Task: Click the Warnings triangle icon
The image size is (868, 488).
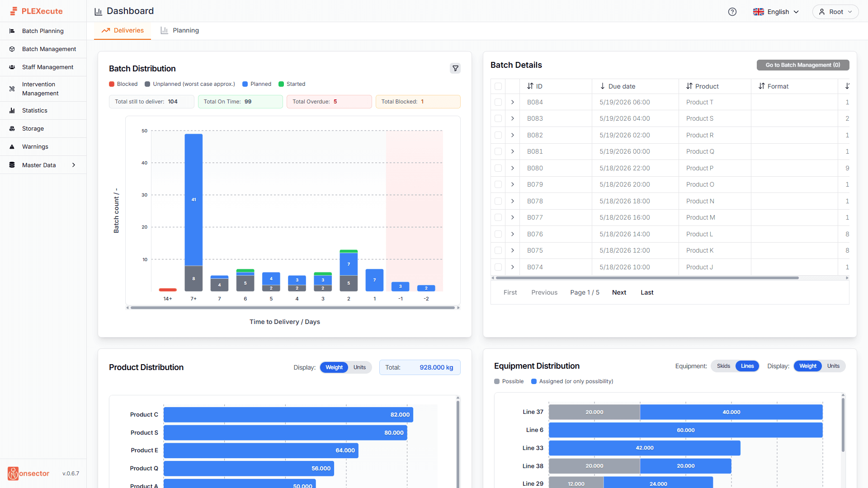Action: pyautogui.click(x=12, y=146)
